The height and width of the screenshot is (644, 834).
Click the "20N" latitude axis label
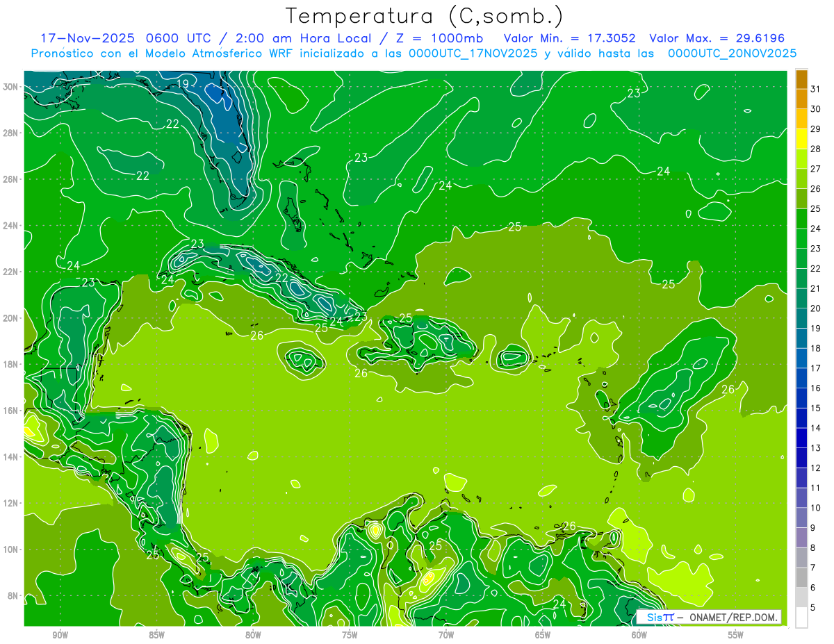pyautogui.click(x=12, y=318)
